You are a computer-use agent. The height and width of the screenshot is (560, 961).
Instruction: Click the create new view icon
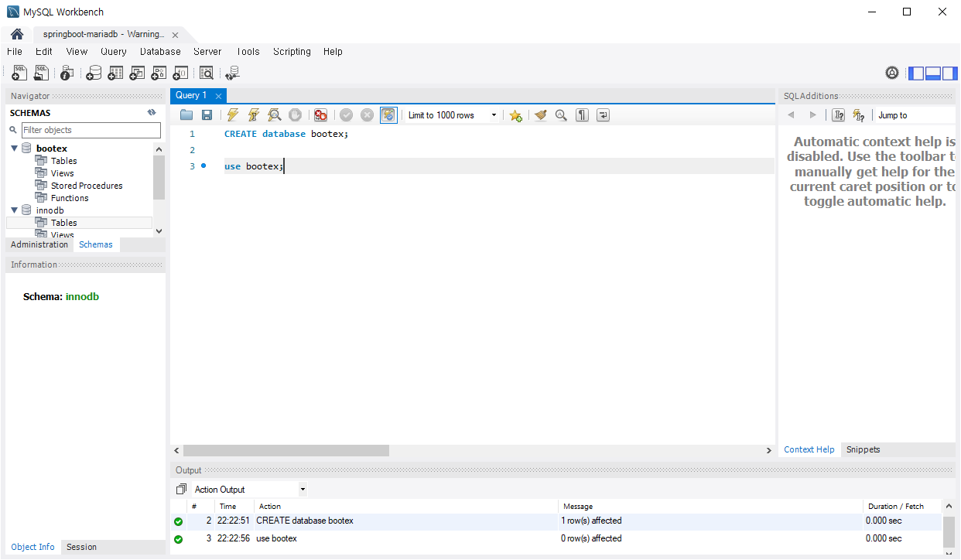pos(137,73)
